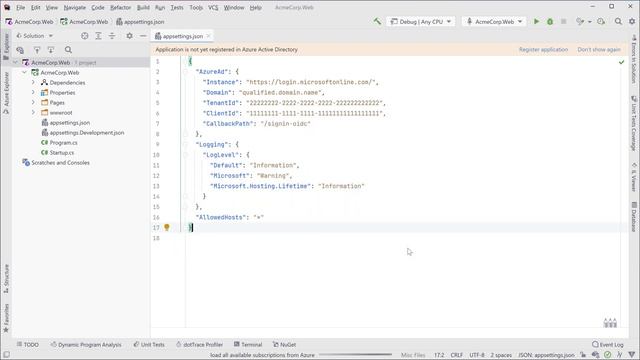640x360 pixels.
Task: Collapse the AcmeCorp.Web solution root node
Action: pyautogui.click(x=15, y=62)
